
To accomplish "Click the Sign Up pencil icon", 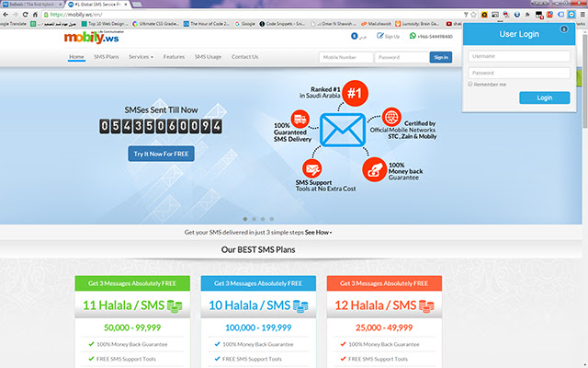I will tap(379, 36).
